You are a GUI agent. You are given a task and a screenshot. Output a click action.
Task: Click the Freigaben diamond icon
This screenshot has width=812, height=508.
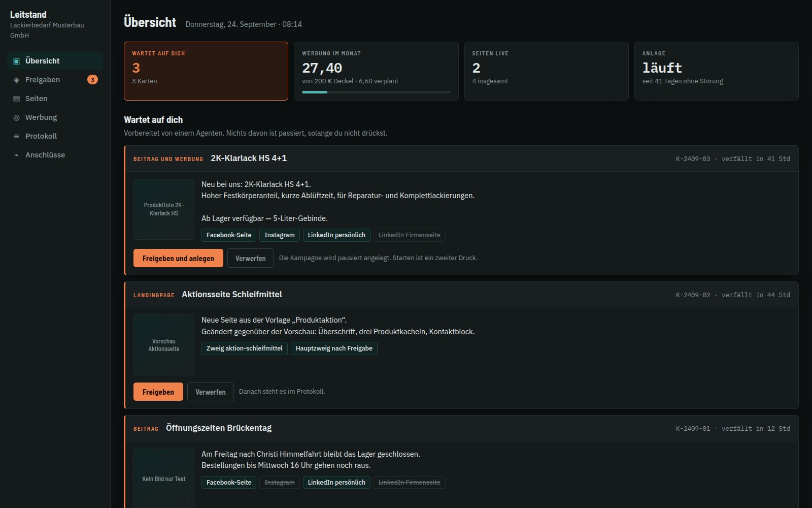pos(16,80)
